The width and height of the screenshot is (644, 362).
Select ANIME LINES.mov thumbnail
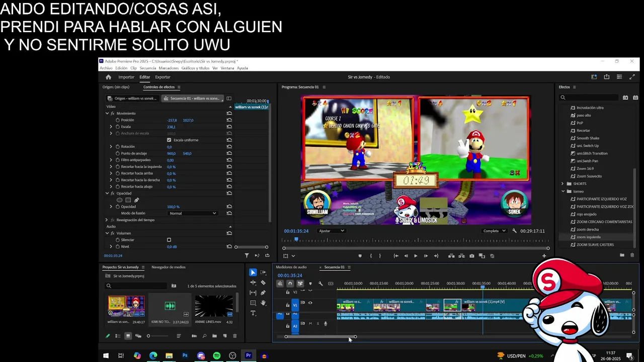[214, 306]
